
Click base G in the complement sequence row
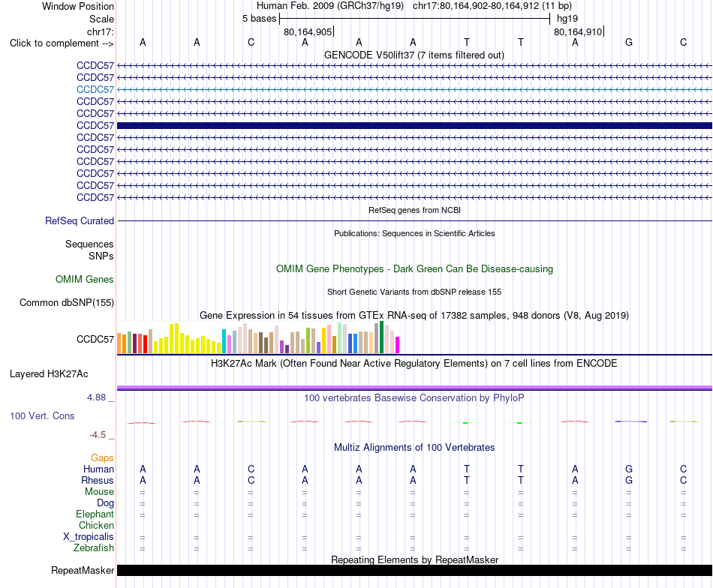629,42
